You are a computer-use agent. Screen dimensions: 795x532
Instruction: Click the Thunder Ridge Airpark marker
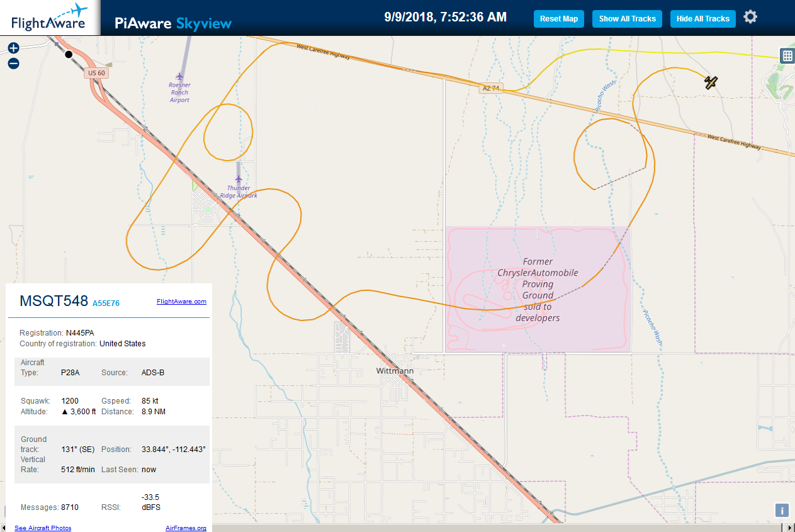pos(239,179)
